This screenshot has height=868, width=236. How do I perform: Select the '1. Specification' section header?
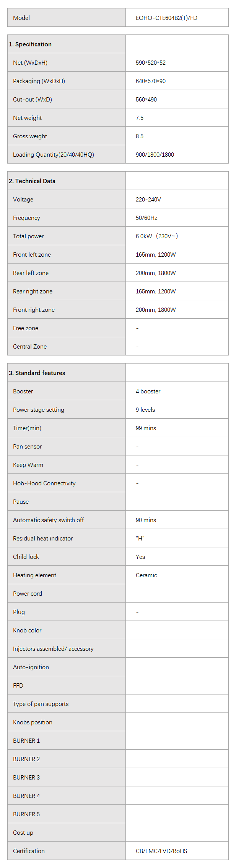coord(30,44)
